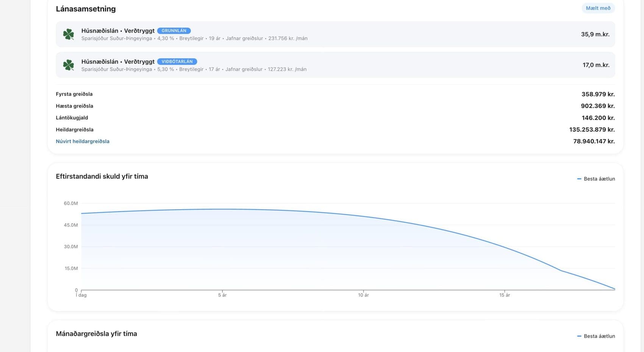Click the "15 ár" x-axis label
This screenshot has width=644, height=352.
pyautogui.click(x=505, y=295)
